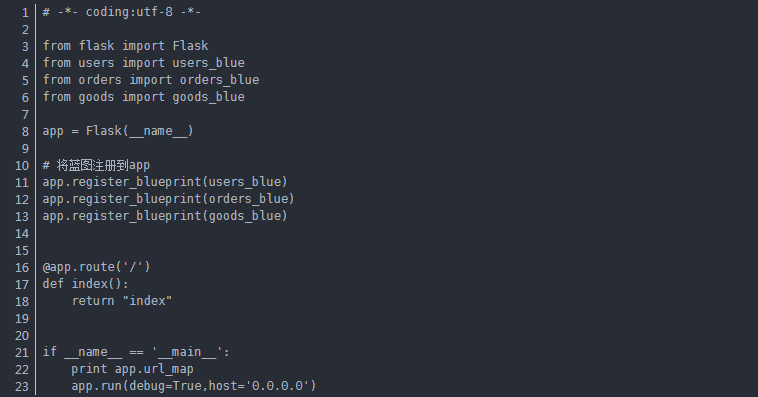Click register_blueprint(orders_blue) on line 12
The image size is (758, 397).
point(183,199)
